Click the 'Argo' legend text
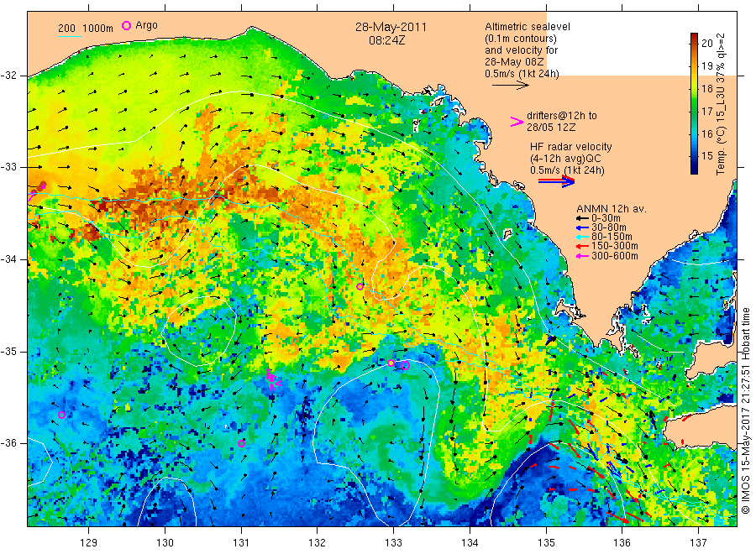 pyautogui.click(x=146, y=25)
